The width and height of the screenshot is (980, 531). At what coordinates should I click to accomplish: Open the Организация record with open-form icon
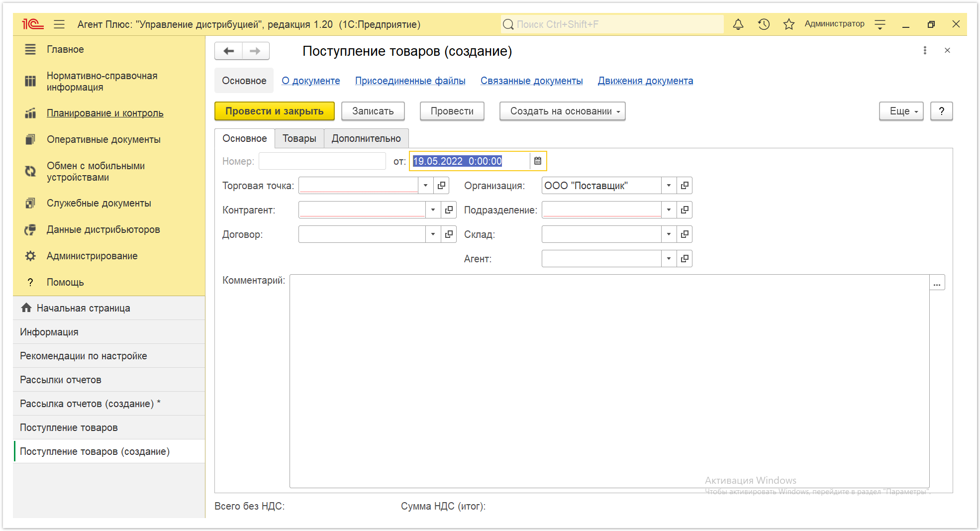(x=685, y=186)
